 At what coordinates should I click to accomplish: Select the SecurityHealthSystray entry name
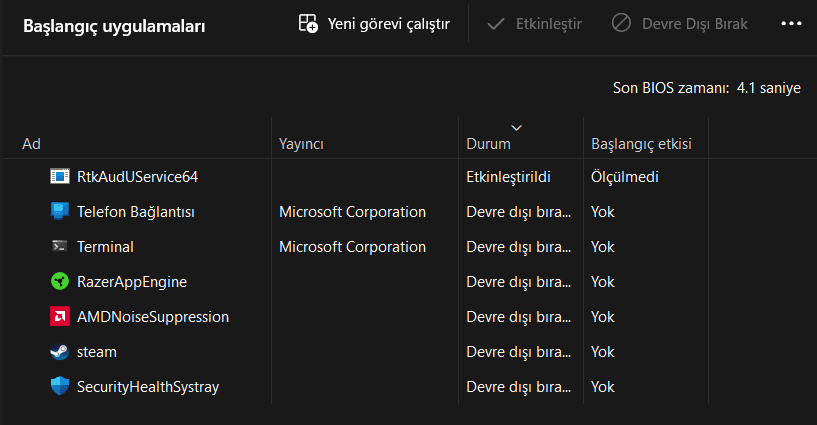tap(148, 386)
